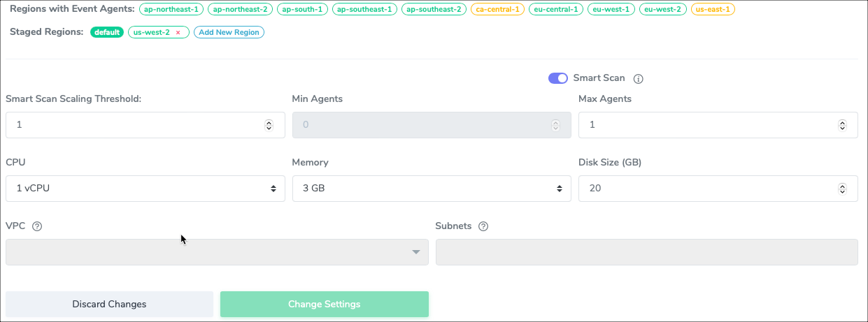Click the Add New Region button
Viewport: 868px width, 322px height.
229,32
